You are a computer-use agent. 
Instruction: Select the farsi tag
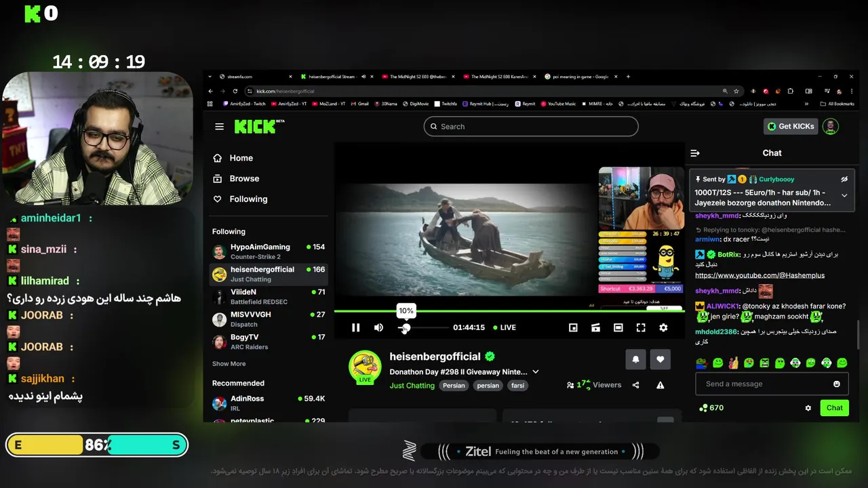click(518, 386)
